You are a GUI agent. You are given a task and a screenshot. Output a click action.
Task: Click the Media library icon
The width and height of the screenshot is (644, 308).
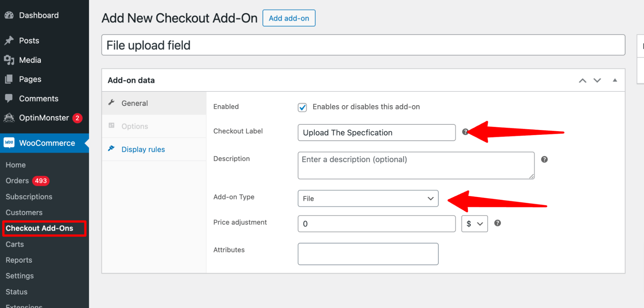9,60
